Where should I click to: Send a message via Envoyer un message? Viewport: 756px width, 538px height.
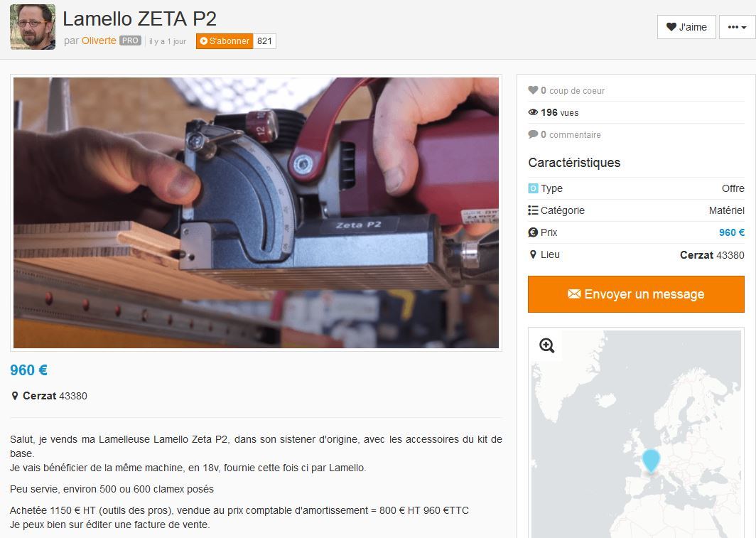tap(636, 294)
